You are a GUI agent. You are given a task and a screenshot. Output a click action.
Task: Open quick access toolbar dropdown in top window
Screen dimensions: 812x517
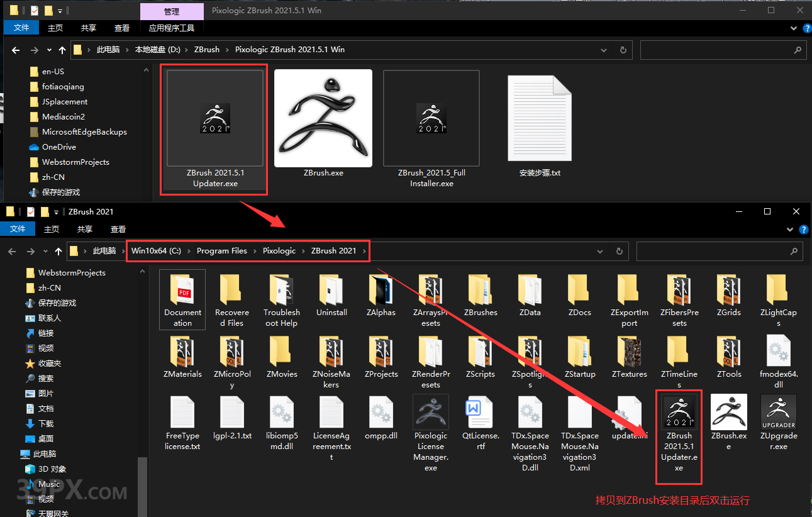tap(60, 11)
